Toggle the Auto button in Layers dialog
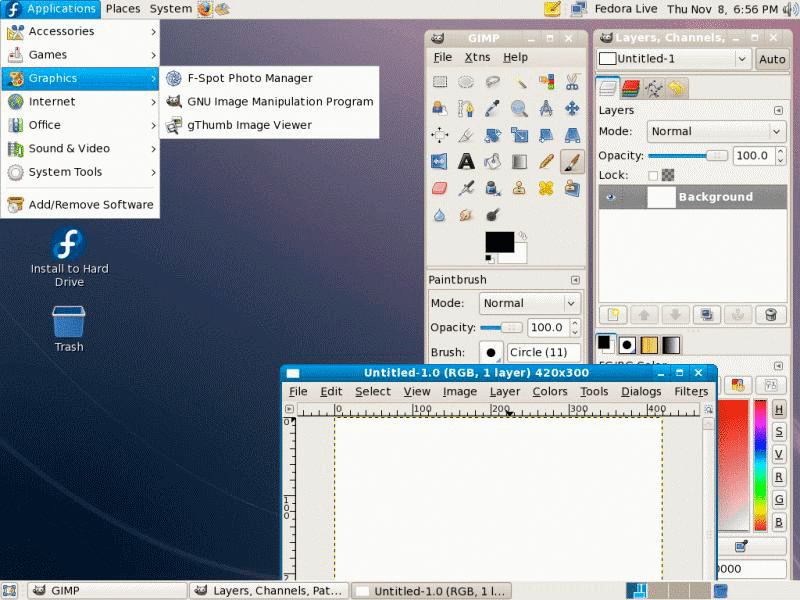The height and width of the screenshot is (600, 800). 771,59
